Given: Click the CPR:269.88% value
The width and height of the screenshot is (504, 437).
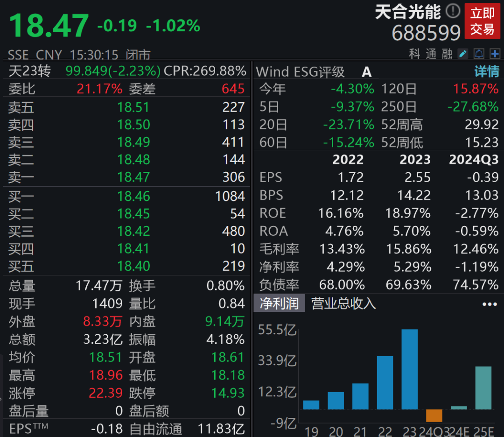Looking at the screenshot, I should coord(205,71).
